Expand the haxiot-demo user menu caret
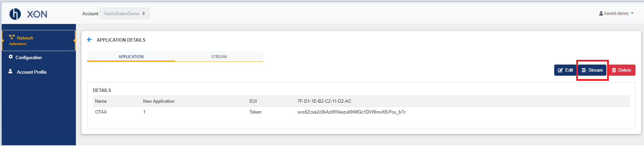This screenshot has width=644, height=146. click(632, 14)
